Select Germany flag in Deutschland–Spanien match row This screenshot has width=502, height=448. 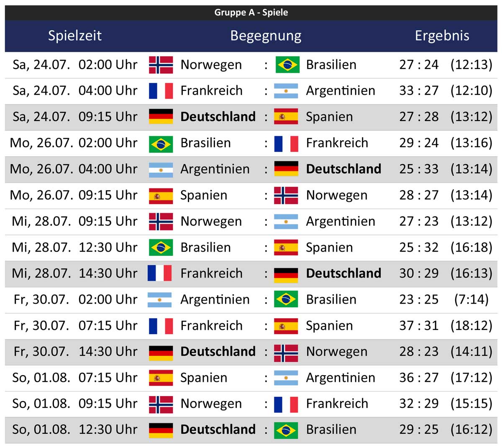161,117
